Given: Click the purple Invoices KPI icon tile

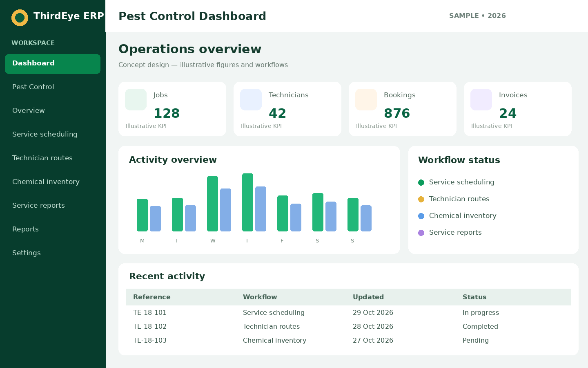Looking at the screenshot, I should point(481,99).
